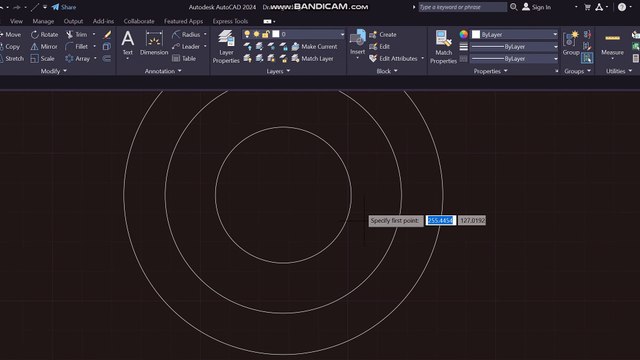
Task: Click Make Current layer icon
Action: coord(315,47)
